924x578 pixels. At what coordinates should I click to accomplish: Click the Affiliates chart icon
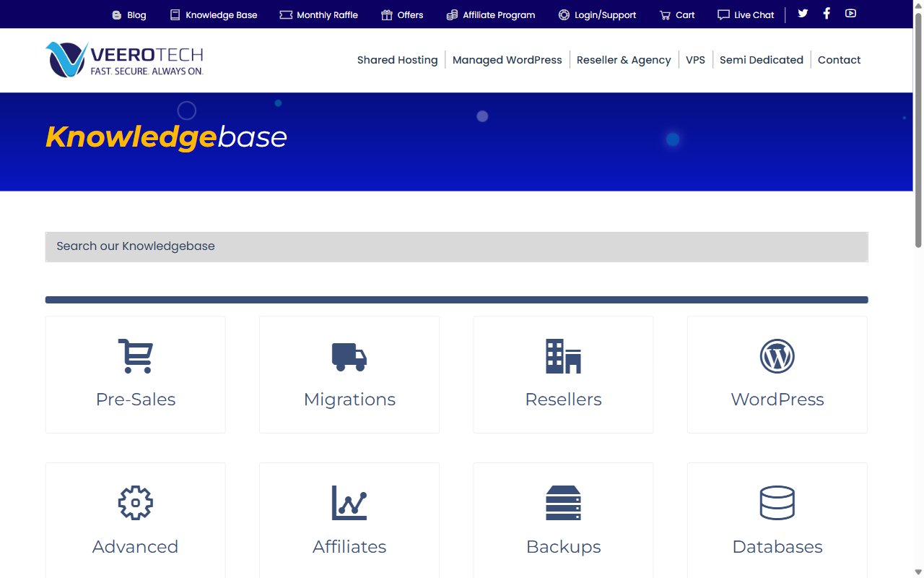point(349,503)
